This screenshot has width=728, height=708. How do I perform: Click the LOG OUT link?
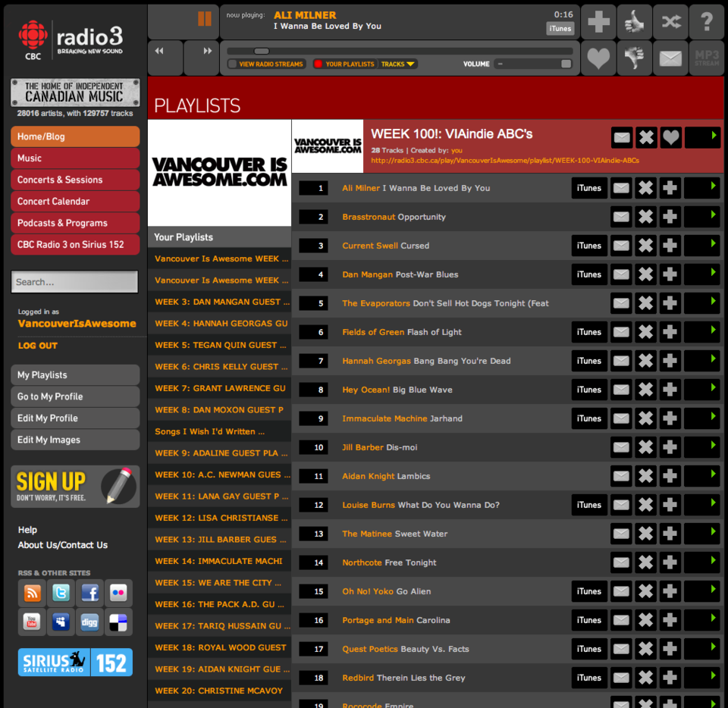[x=38, y=346]
